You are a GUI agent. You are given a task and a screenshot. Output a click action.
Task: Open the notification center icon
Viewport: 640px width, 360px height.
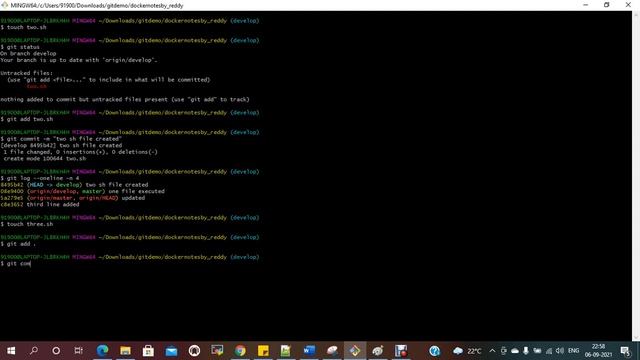(x=625, y=351)
